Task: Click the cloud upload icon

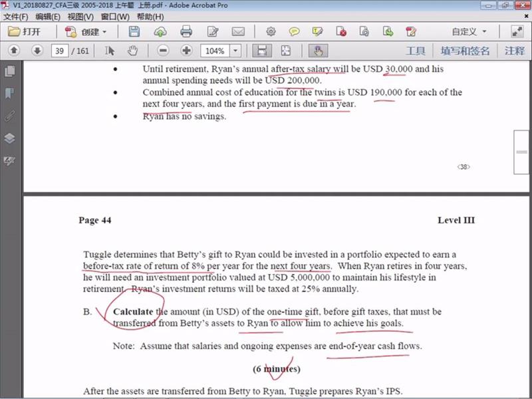Action: click(x=160, y=32)
